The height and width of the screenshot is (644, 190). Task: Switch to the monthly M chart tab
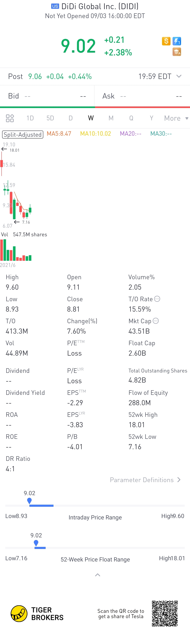pos(111,118)
